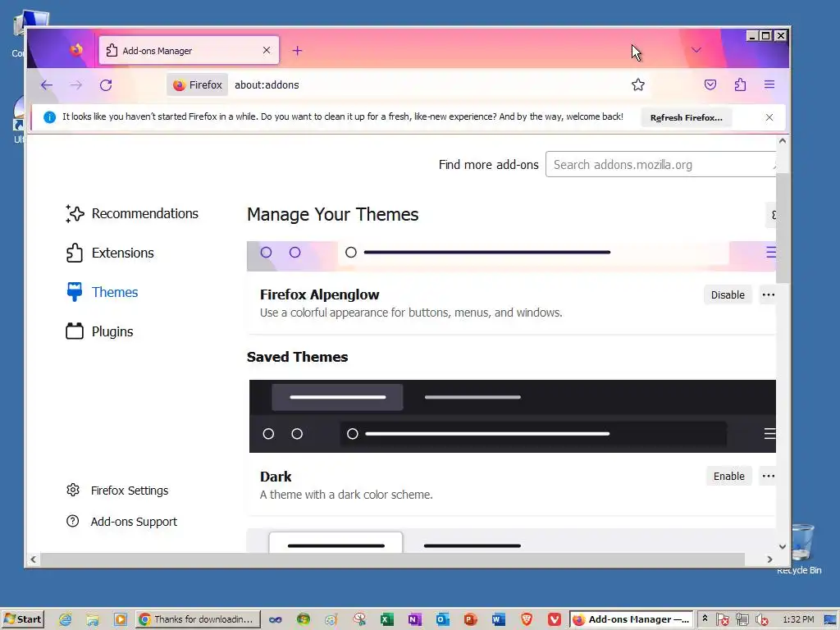Open the Extensions section in sidebar

(x=110, y=253)
